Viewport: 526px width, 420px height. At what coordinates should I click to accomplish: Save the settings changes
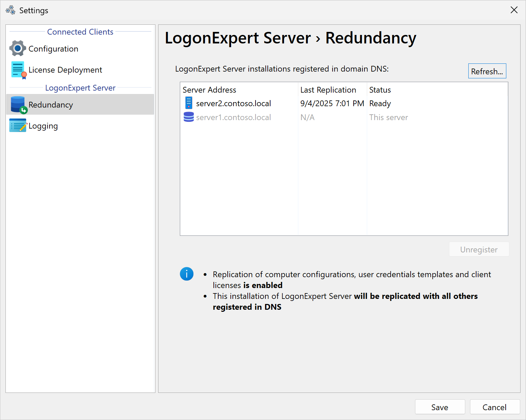click(439, 407)
